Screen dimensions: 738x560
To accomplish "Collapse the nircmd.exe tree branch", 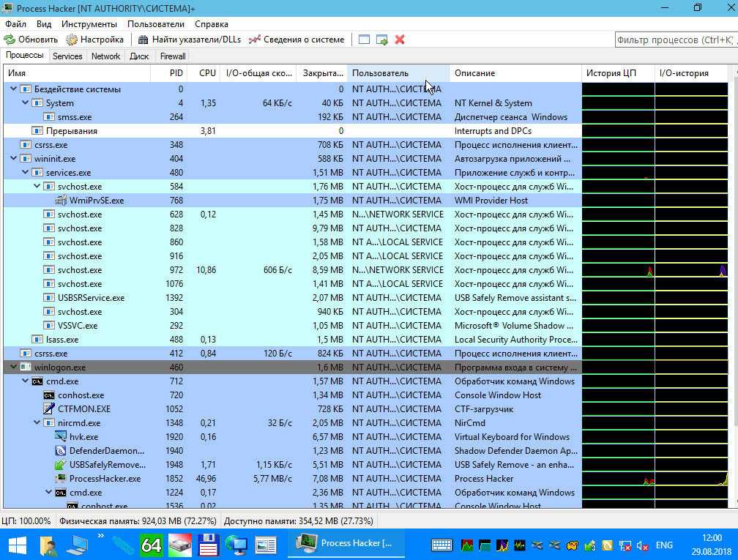I will [x=38, y=423].
